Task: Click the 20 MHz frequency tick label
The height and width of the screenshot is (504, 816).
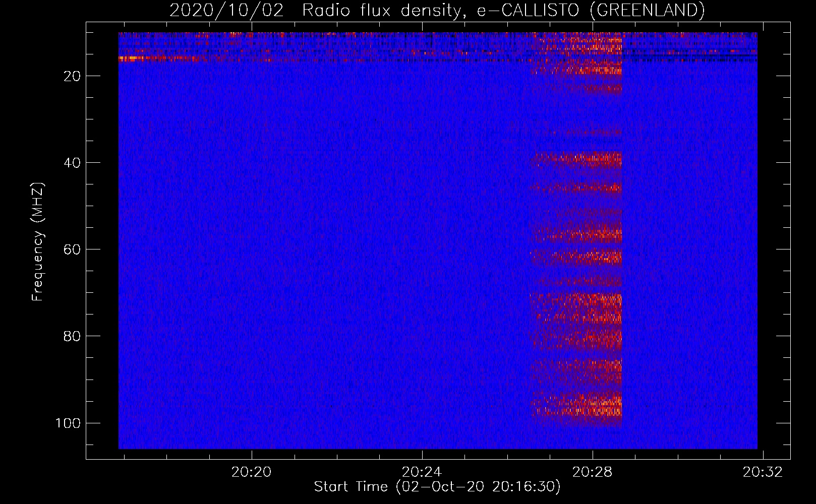Action: [x=72, y=76]
